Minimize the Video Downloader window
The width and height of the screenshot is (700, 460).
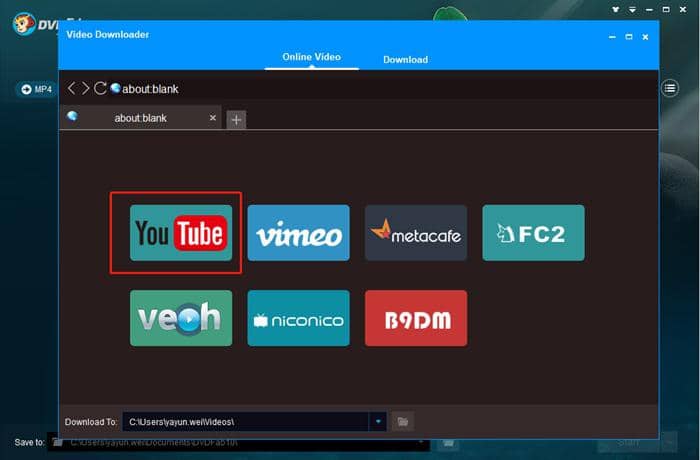(x=612, y=37)
